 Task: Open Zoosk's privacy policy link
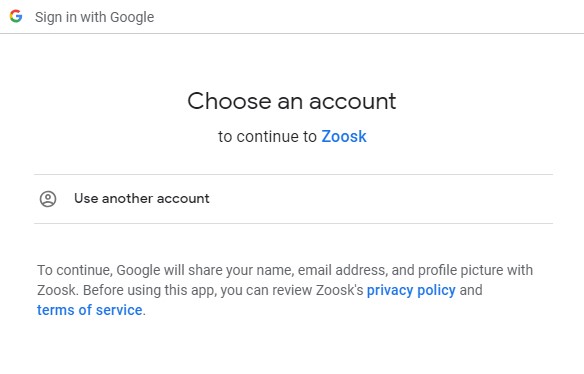coord(411,290)
